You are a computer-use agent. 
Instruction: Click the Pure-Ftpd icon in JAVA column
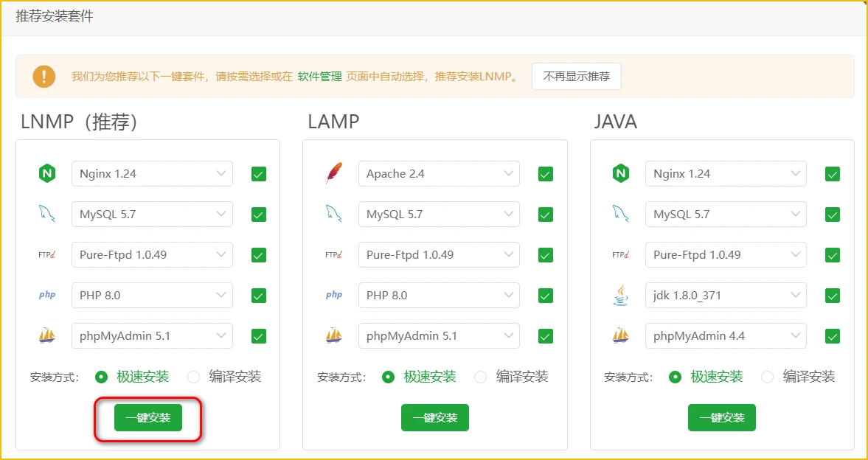point(621,254)
